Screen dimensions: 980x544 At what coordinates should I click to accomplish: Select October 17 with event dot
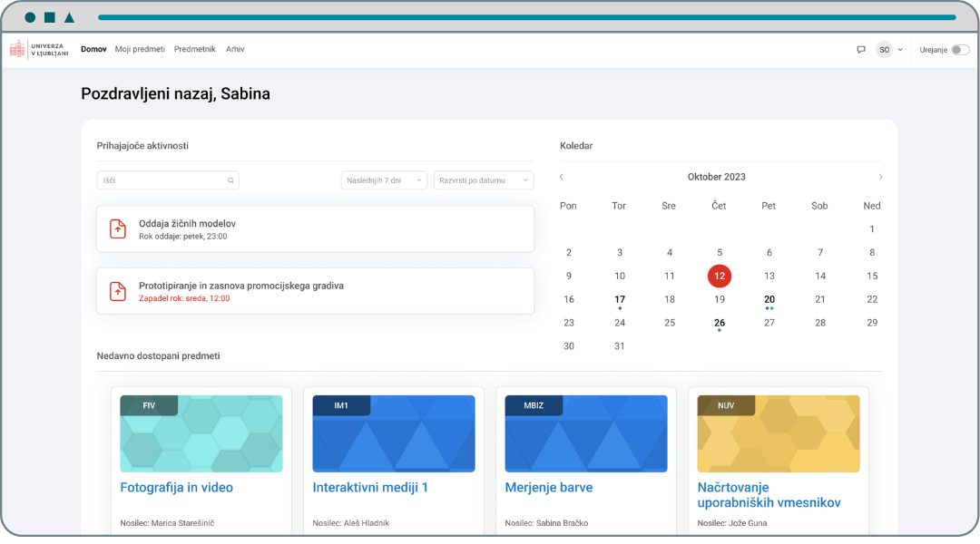coord(620,300)
